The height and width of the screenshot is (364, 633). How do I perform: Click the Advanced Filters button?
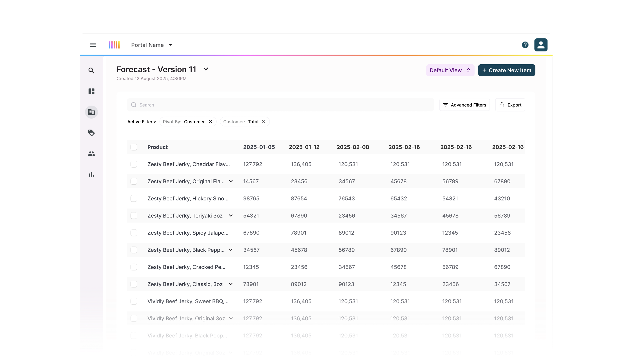coord(464,105)
